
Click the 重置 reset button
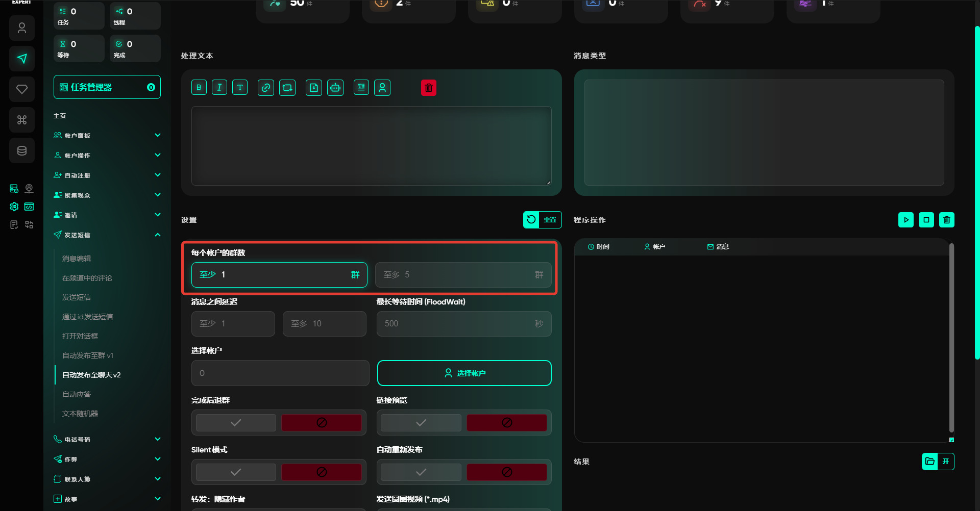click(x=542, y=220)
